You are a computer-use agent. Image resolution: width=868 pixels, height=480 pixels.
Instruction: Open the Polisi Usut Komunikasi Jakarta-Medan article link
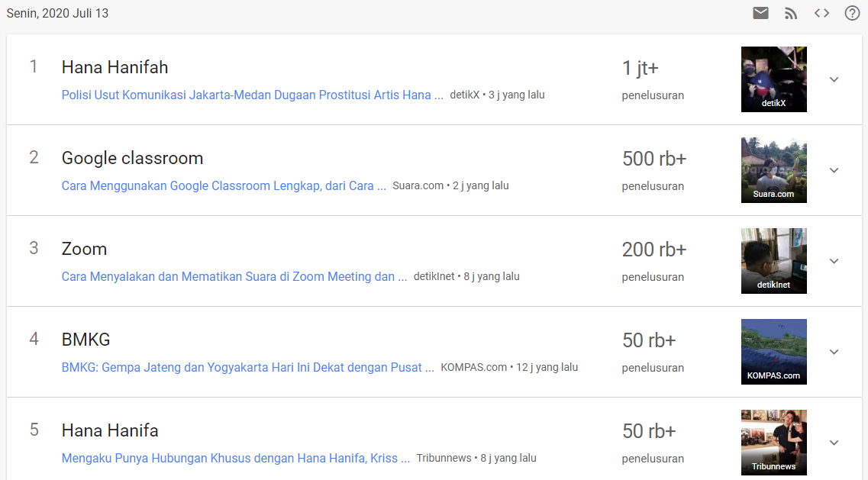[253, 95]
